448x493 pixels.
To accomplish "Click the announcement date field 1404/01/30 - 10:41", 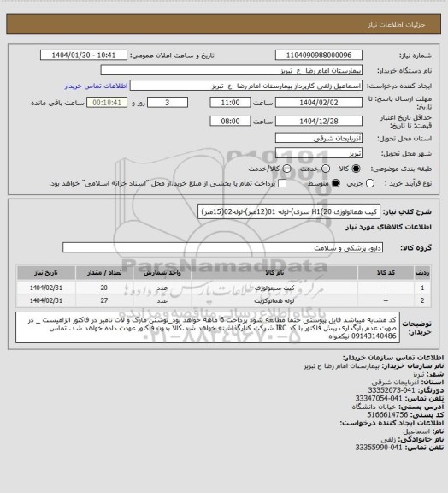I will coord(84,55).
